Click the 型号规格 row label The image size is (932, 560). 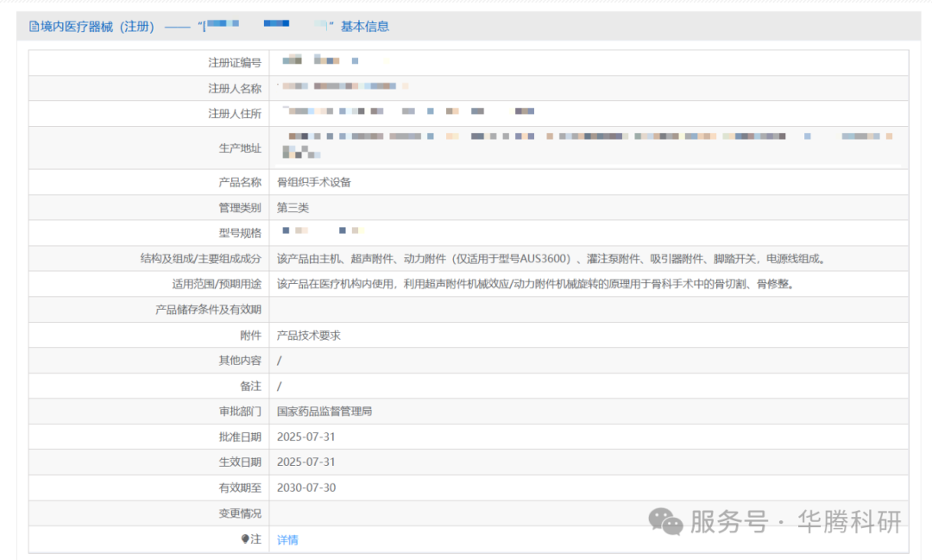tap(239, 233)
